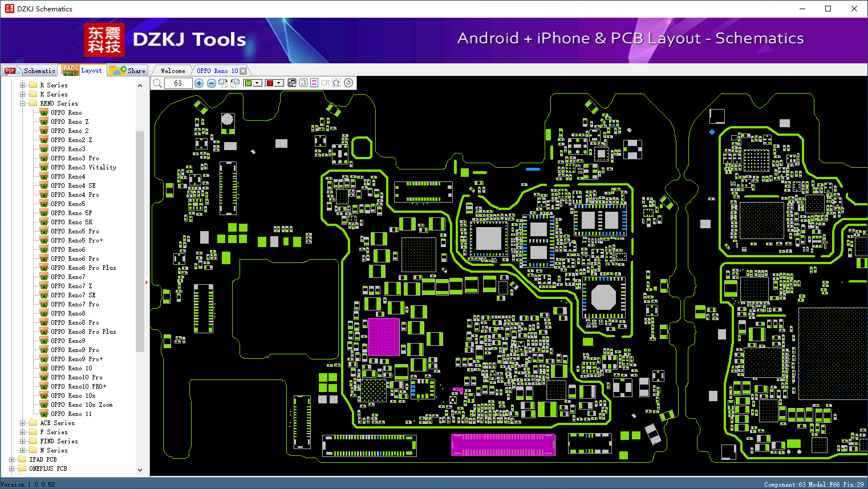Image resolution: width=868 pixels, height=489 pixels.
Task: Toggle the letter 'a' text display icon
Action: (x=303, y=83)
